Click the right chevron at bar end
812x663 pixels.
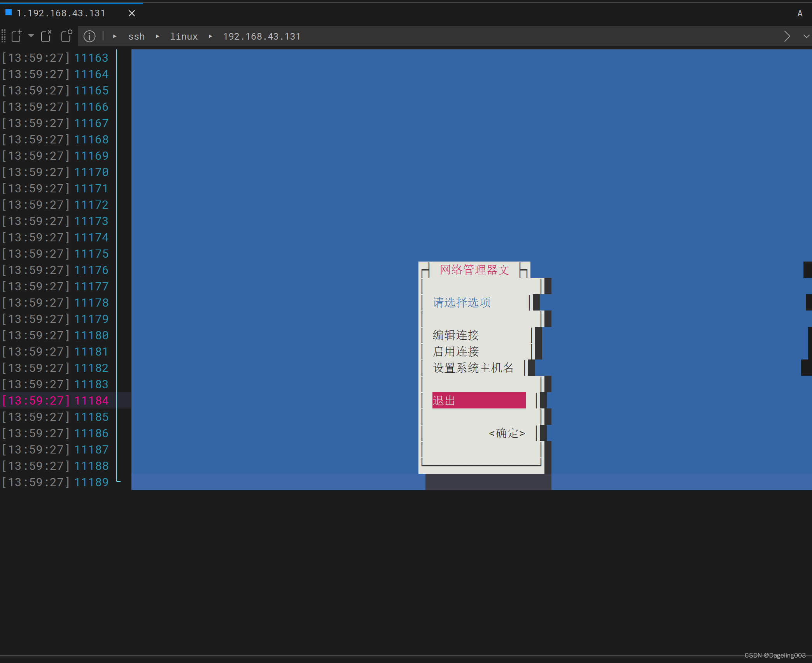(787, 37)
